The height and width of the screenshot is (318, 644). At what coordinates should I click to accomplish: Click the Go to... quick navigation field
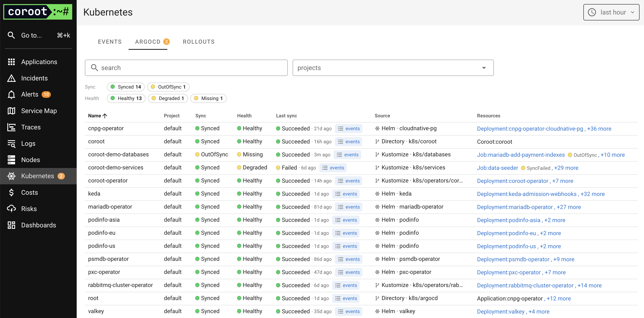point(38,35)
